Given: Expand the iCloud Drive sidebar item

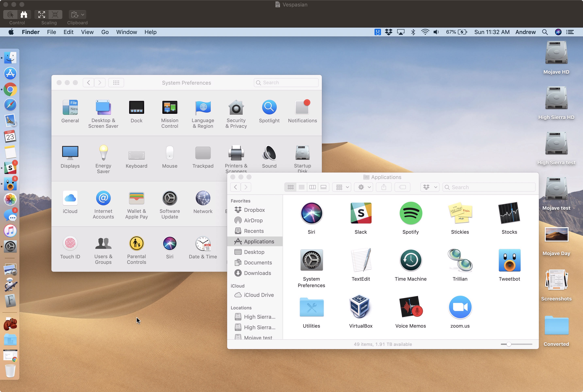Looking at the screenshot, I should [232, 294].
